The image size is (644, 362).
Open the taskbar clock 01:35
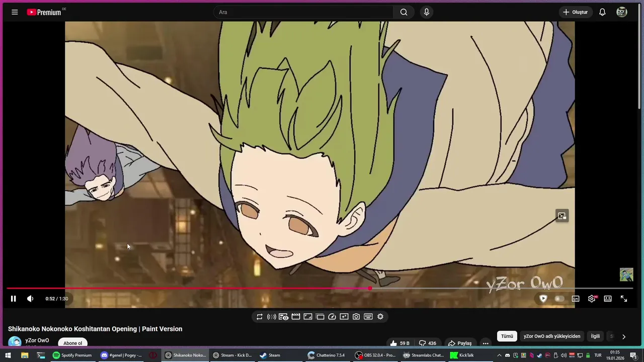tap(614, 355)
